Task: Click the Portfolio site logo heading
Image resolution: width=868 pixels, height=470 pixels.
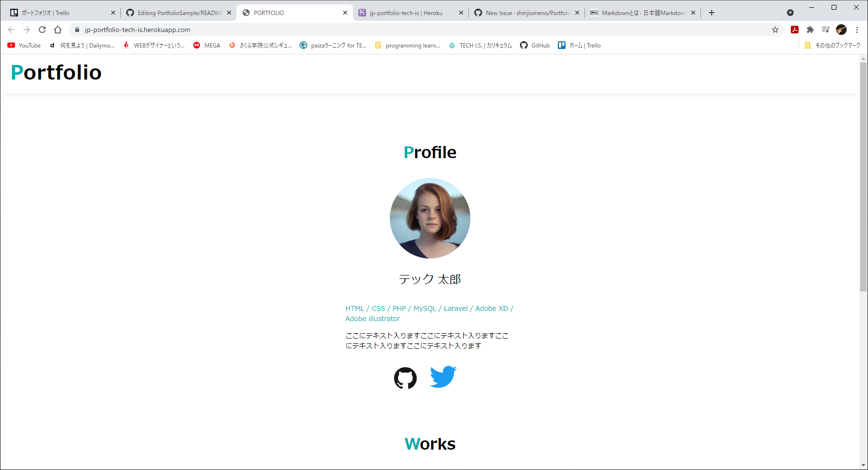Action: [x=56, y=72]
